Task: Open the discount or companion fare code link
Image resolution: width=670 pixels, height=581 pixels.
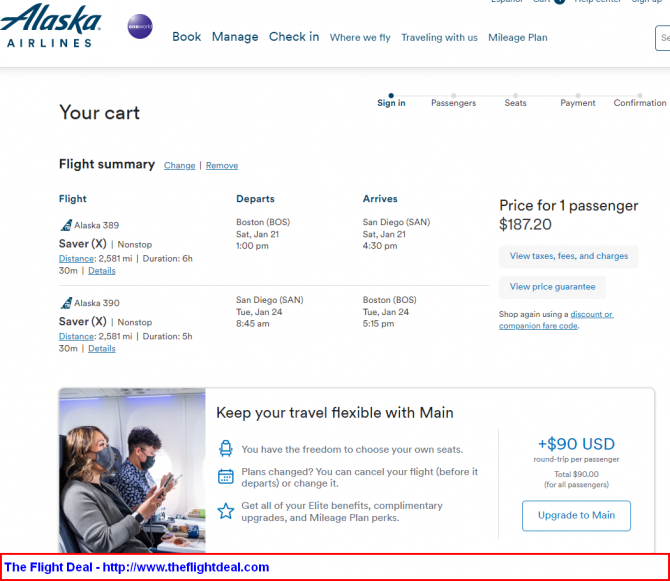Action: [556, 320]
